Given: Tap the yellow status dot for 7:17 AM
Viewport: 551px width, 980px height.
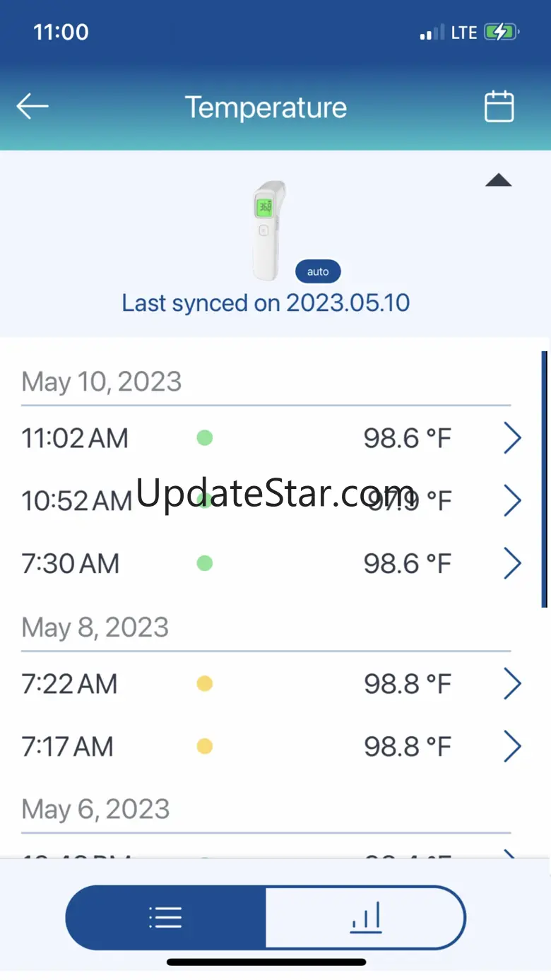Looking at the screenshot, I should [x=204, y=746].
